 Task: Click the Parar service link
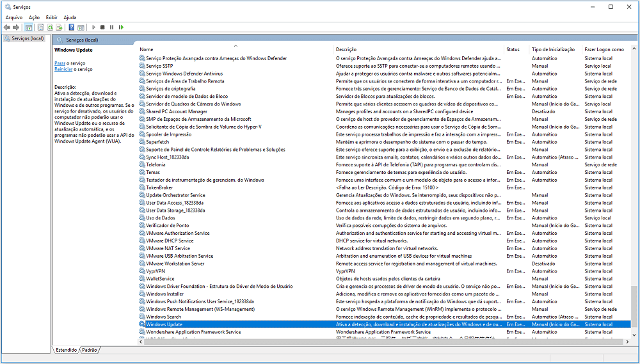(60, 63)
